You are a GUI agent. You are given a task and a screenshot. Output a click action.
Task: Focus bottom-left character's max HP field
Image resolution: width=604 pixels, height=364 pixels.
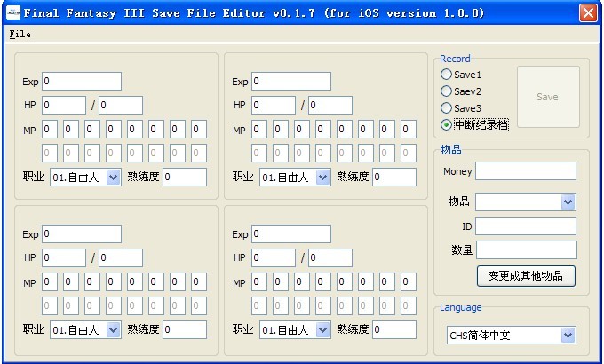click(x=121, y=257)
